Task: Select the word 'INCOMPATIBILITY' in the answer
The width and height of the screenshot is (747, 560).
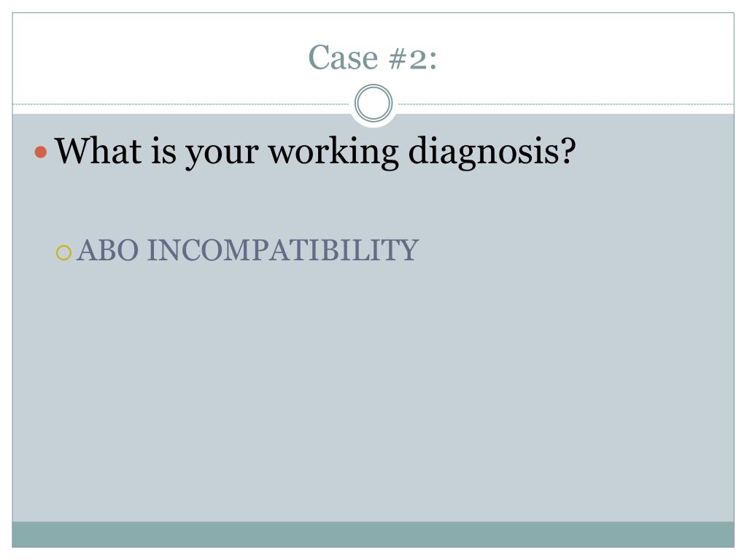Action: pyautogui.click(x=283, y=251)
